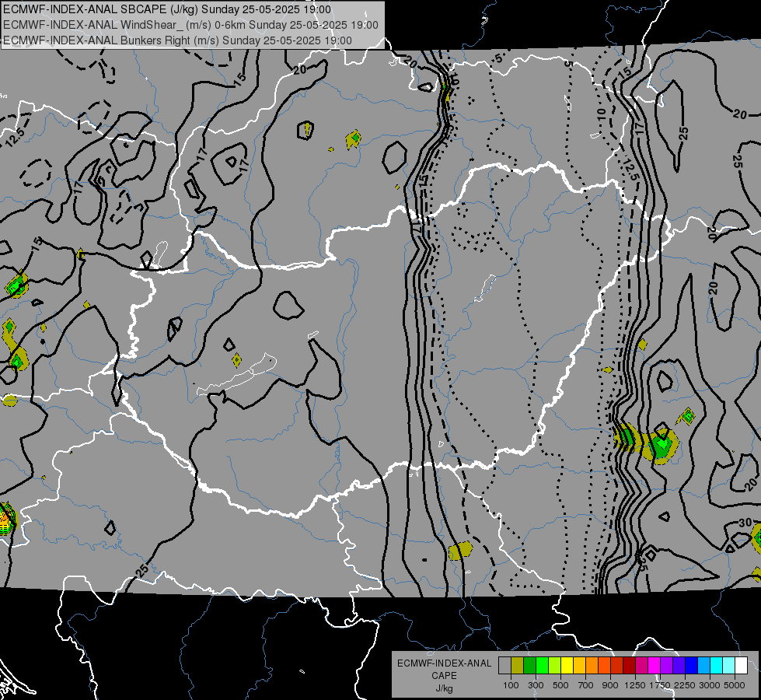
Task: Select the dark red legend swatch
Action: pyautogui.click(x=629, y=666)
